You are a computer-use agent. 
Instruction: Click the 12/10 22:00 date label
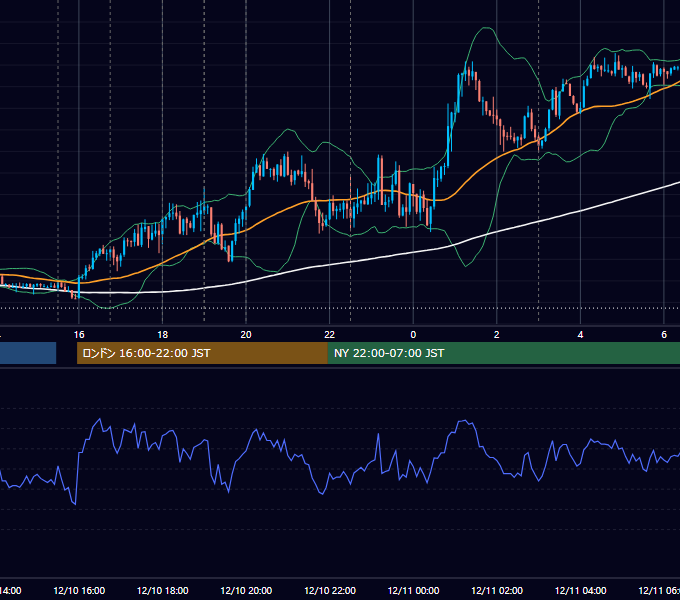point(330,590)
